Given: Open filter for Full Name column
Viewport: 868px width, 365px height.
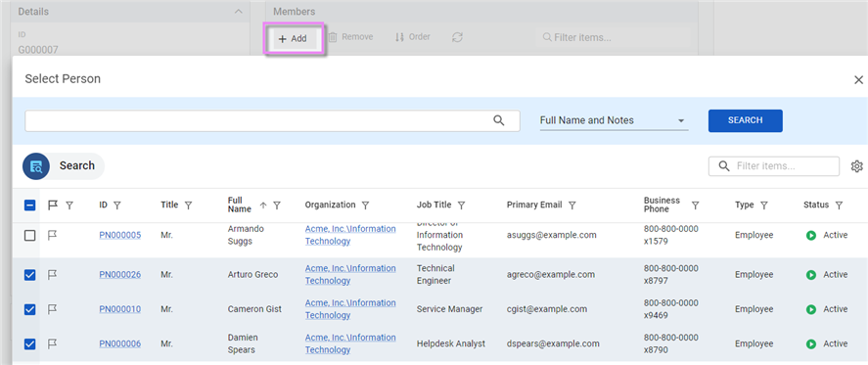Looking at the screenshot, I should pos(277,205).
